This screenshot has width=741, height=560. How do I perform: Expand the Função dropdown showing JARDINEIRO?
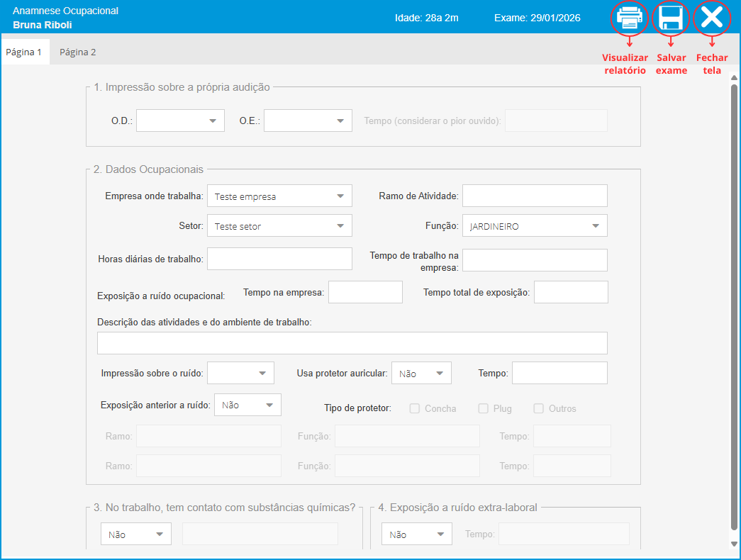point(535,226)
